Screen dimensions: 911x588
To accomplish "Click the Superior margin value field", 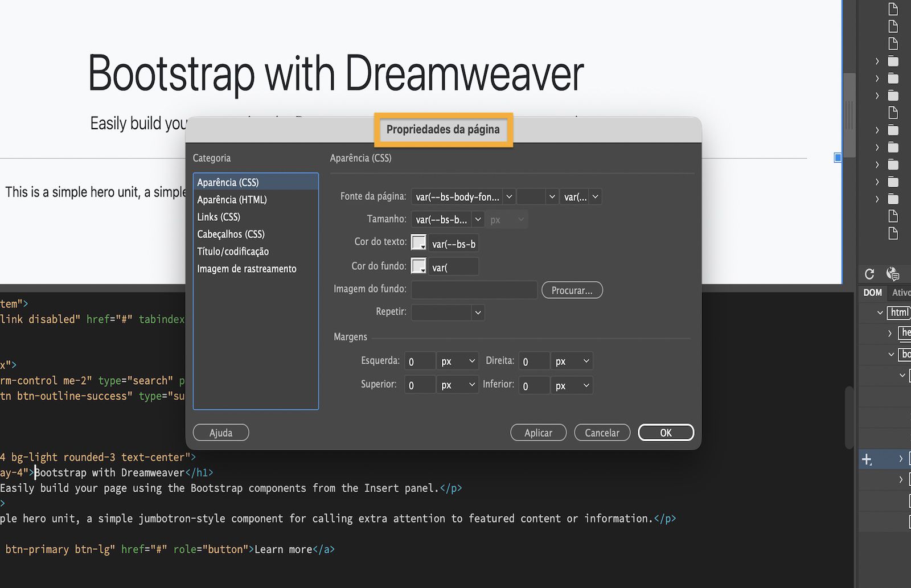I will (420, 385).
